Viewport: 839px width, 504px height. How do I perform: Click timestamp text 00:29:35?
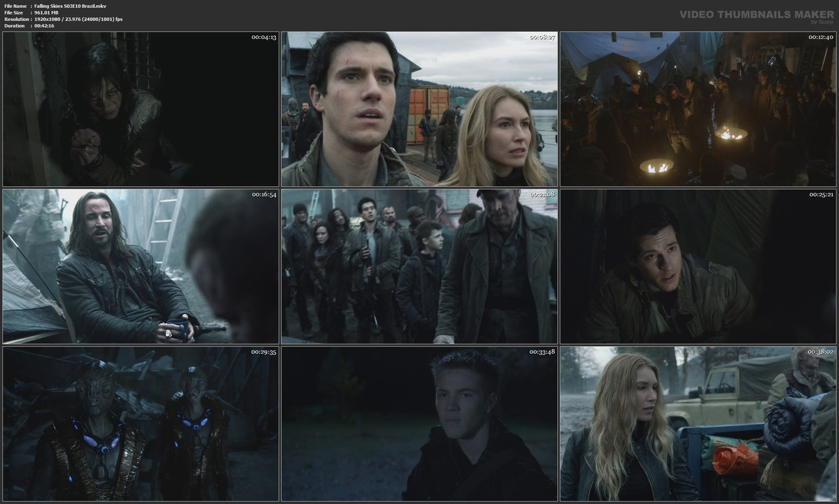click(x=264, y=352)
